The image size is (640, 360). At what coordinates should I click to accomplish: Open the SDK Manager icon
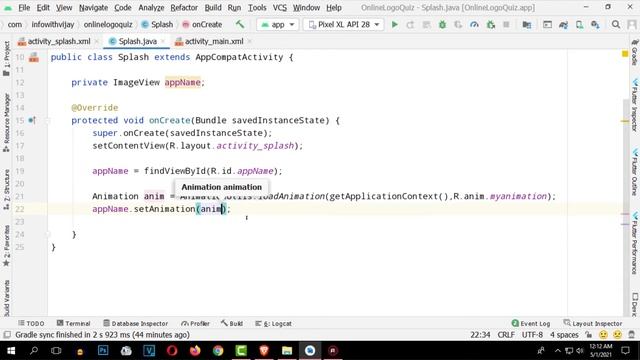click(595, 24)
